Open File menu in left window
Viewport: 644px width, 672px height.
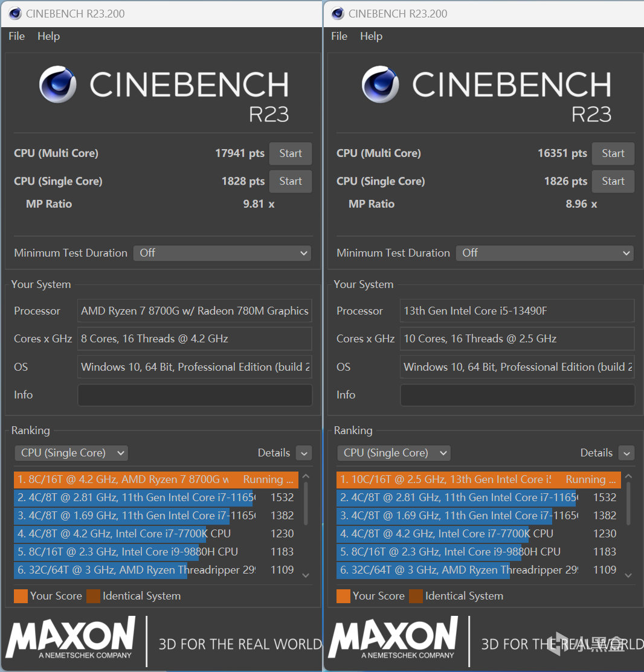click(17, 36)
